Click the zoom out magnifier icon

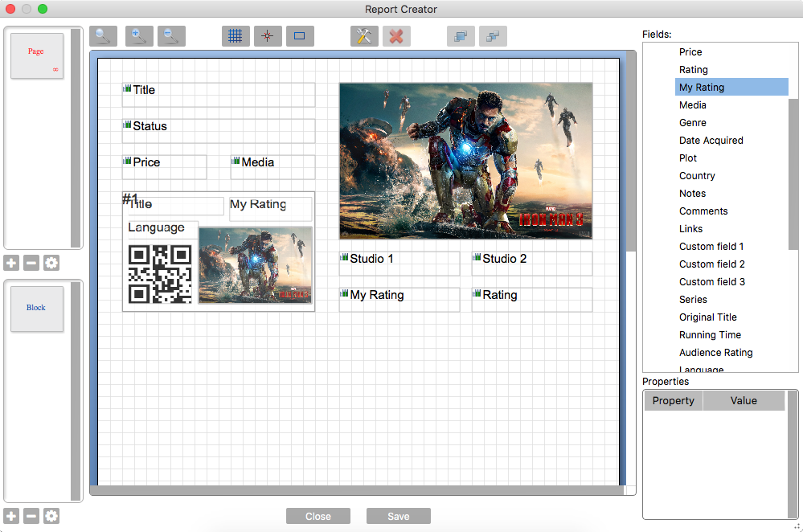click(x=171, y=36)
